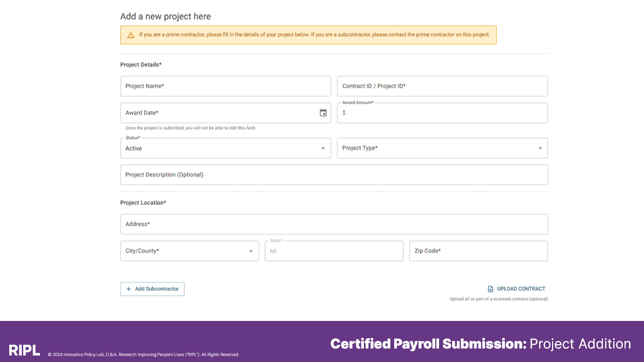Select the Active status value
This screenshot has width=644, height=362.
[x=134, y=149]
